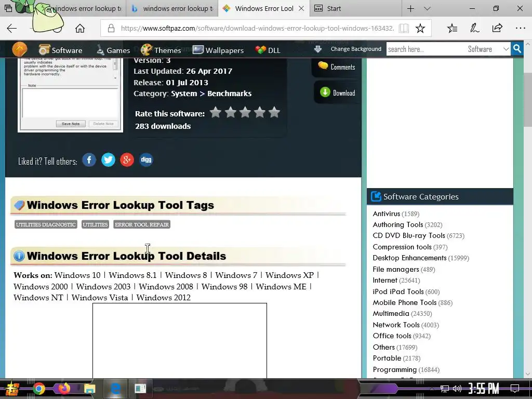The image size is (532, 399).
Task: Open the Benchmarks category link
Action: (x=229, y=94)
